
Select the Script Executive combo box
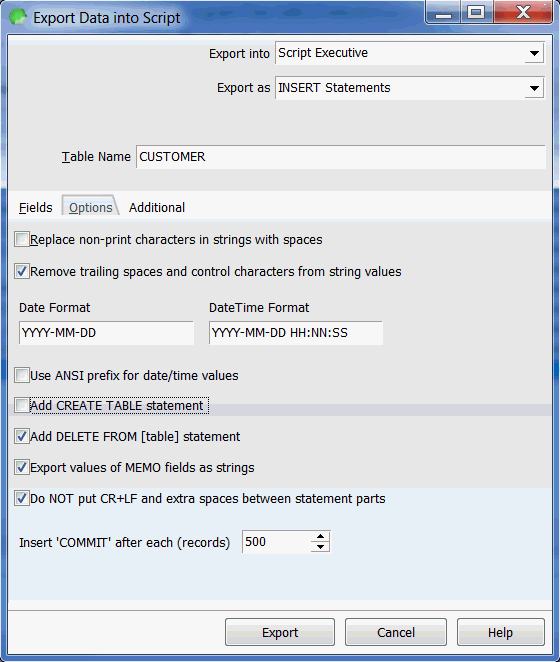(410, 53)
